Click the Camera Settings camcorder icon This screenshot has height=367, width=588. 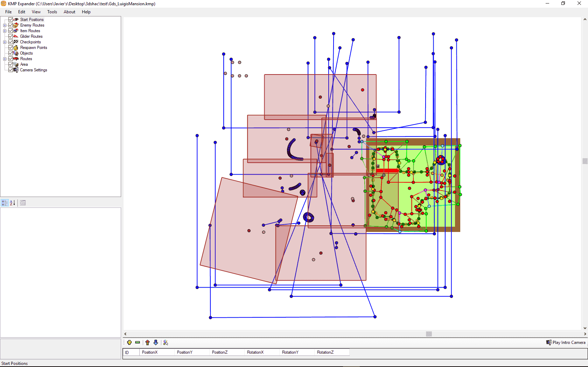tap(16, 70)
